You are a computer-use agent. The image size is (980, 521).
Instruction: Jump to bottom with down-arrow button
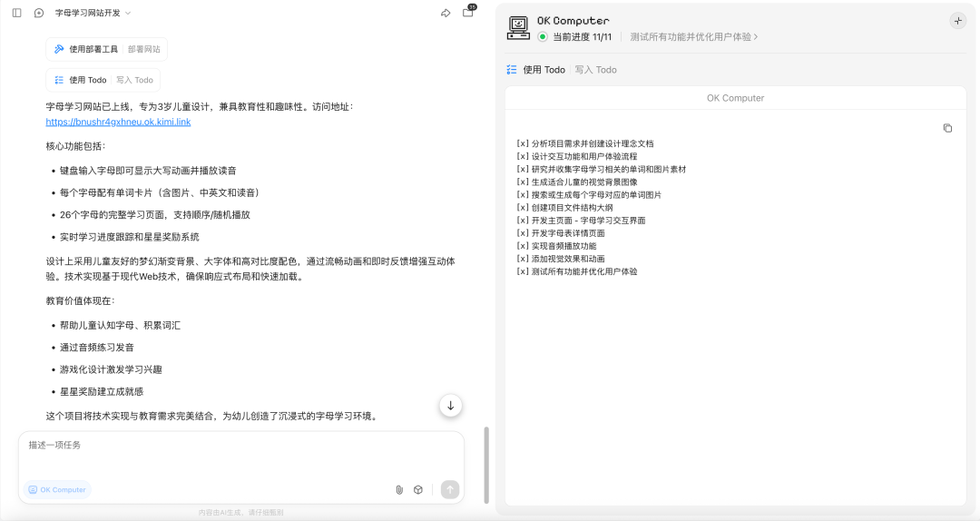coord(451,406)
